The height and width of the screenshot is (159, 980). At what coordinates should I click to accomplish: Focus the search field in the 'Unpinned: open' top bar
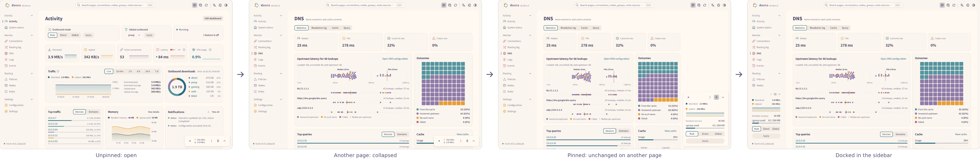tap(115, 5)
